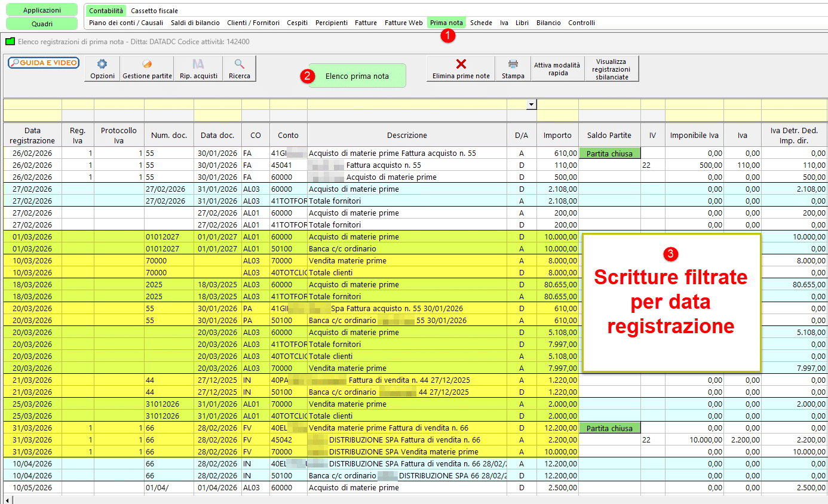Open Opzioni with the gear icon

[x=102, y=69]
